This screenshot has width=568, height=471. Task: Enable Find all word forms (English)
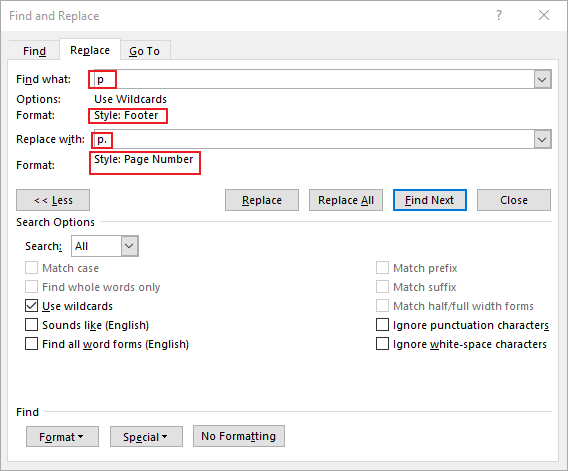pyautogui.click(x=32, y=344)
